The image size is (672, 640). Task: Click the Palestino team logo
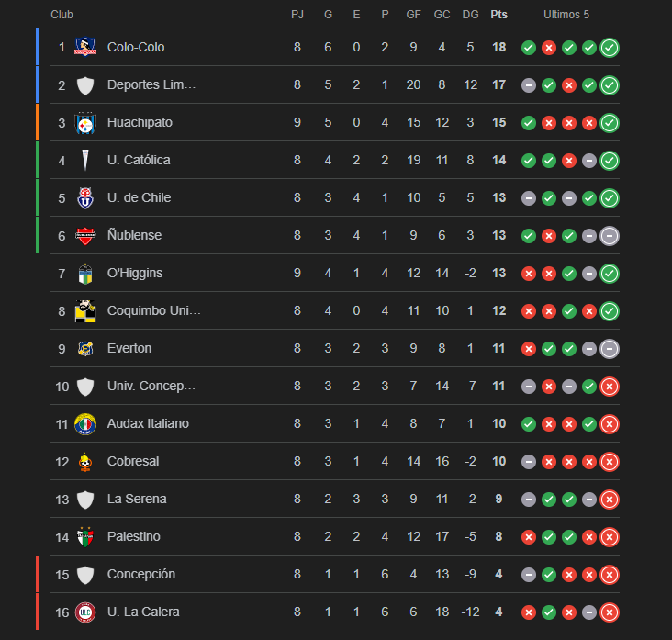85,536
